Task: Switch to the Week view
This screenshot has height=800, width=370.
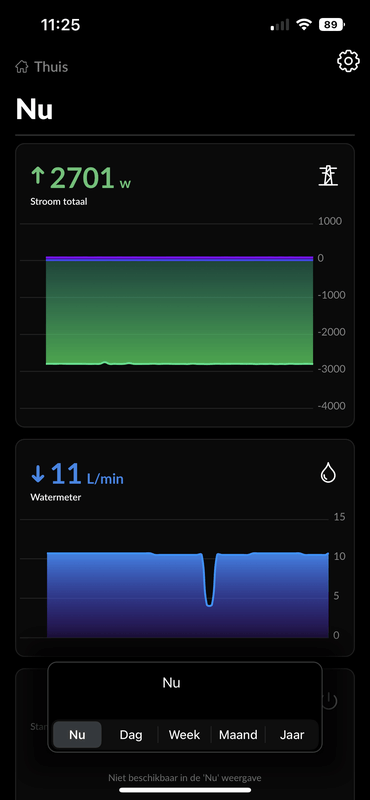Action: [x=184, y=735]
